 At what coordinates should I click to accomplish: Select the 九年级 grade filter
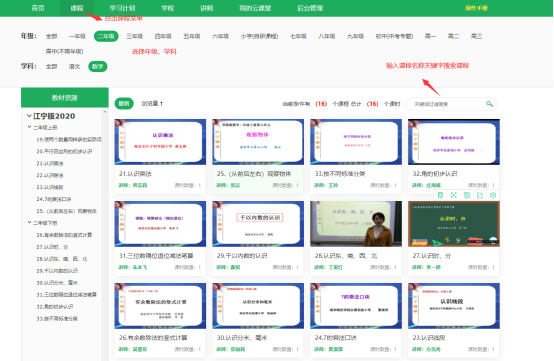coord(355,36)
